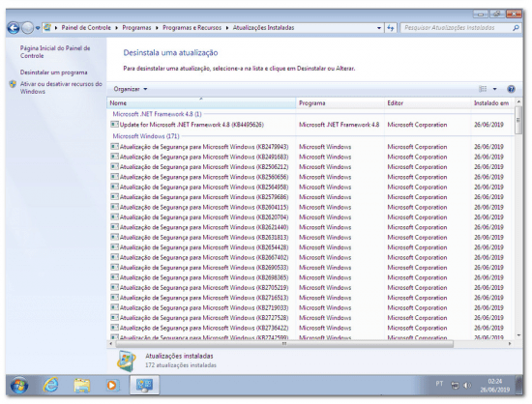The height and width of the screenshot is (404, 532).
Task: Refresh the list with the address bar refresh button
Action: click(391, 28)
